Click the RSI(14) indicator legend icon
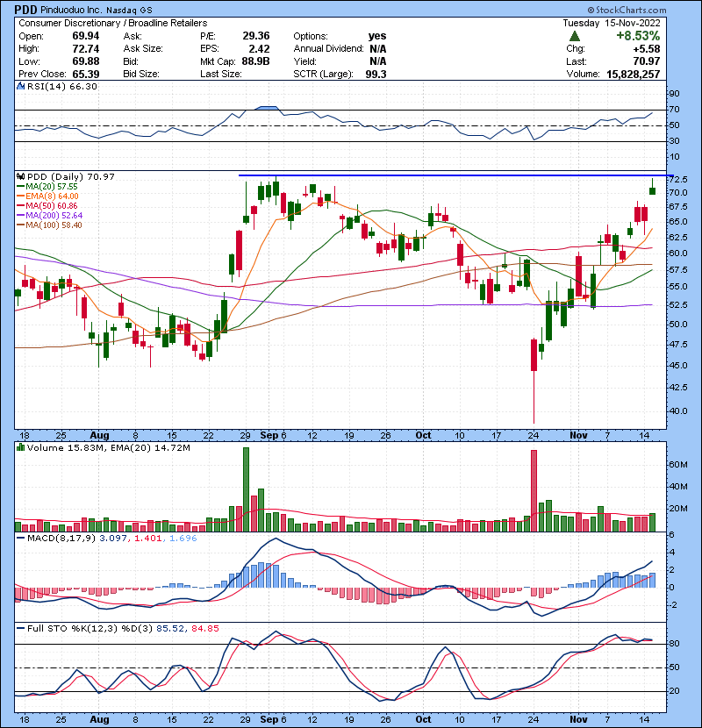The image size is (702, 728). click(x=20, y=86)
